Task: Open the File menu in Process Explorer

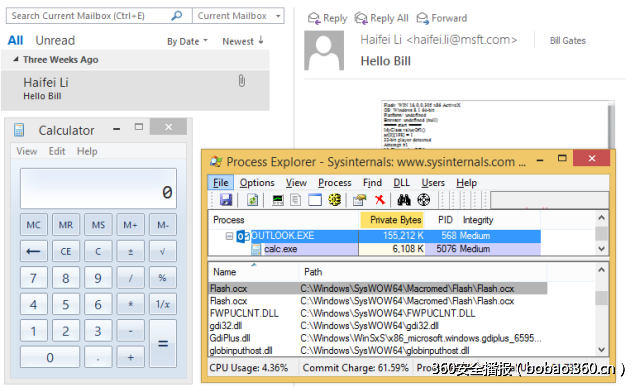Action: (x=221, y=182)
